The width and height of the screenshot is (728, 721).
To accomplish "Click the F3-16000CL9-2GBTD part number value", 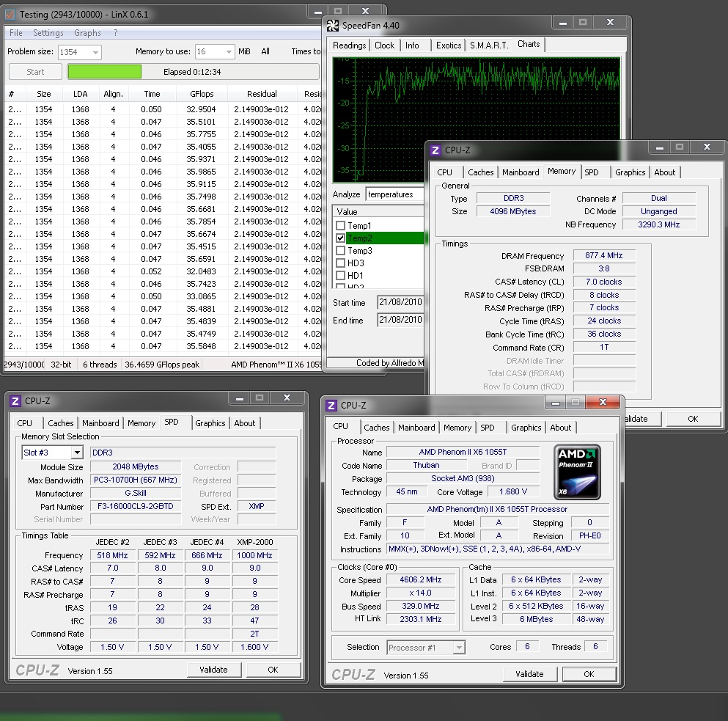I will coord(136,506).
